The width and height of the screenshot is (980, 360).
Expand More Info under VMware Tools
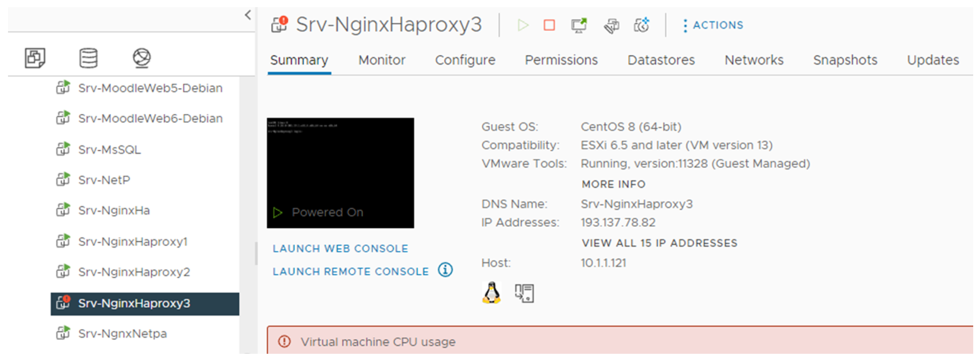coord(613,184)
